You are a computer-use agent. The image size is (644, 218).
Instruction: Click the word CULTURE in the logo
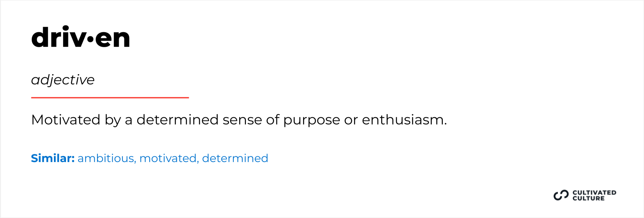588,198
